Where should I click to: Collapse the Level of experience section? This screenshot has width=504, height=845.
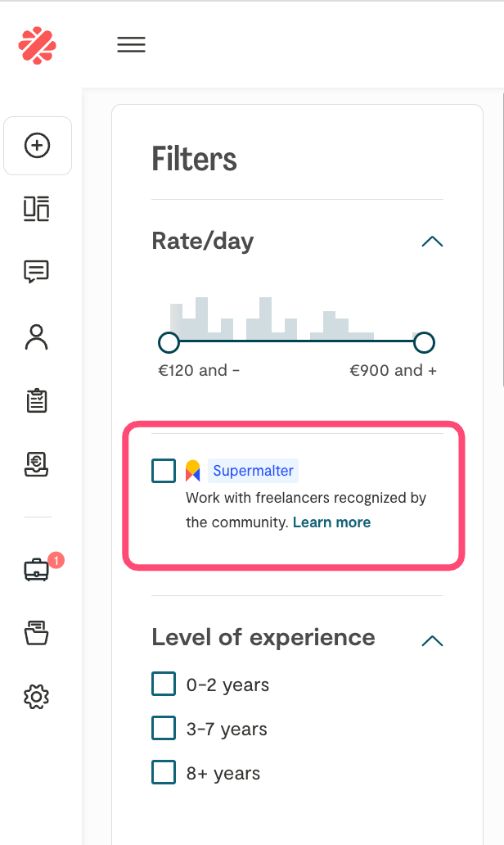coord(431,640)
